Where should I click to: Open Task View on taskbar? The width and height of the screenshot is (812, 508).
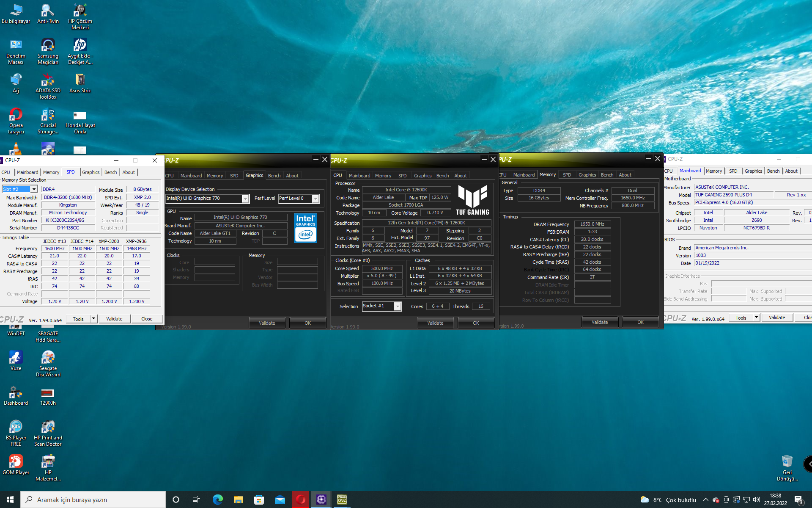pos(196,500)
